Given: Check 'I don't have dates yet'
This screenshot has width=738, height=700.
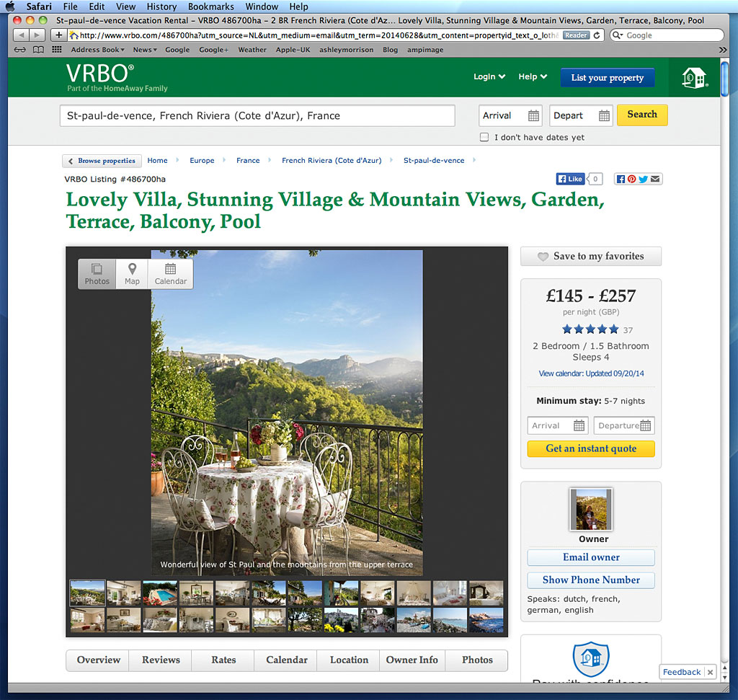Looking at the screenshot, I should 484,137.
